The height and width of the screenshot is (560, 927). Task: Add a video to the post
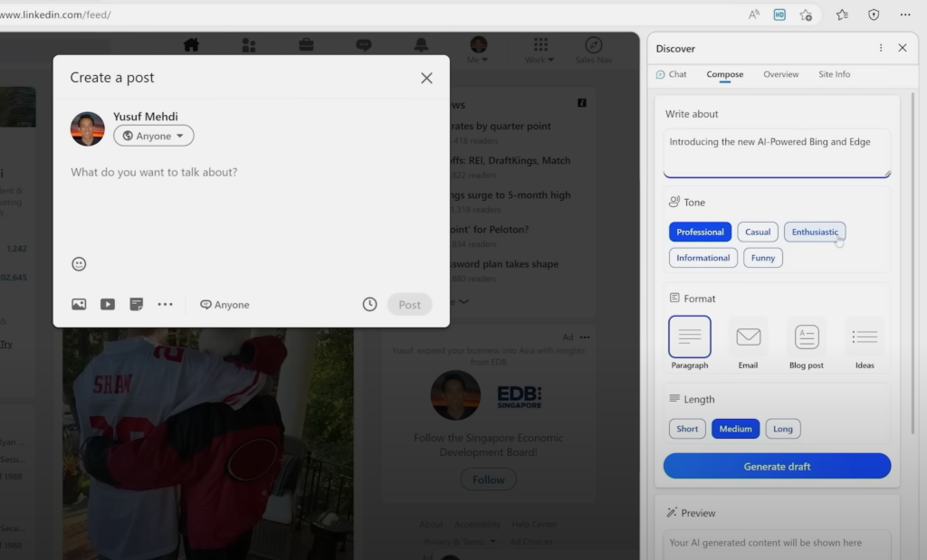108,304
